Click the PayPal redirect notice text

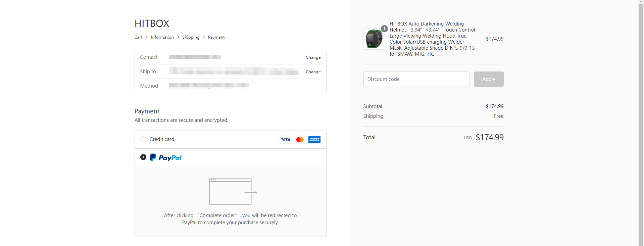[231, 219]
